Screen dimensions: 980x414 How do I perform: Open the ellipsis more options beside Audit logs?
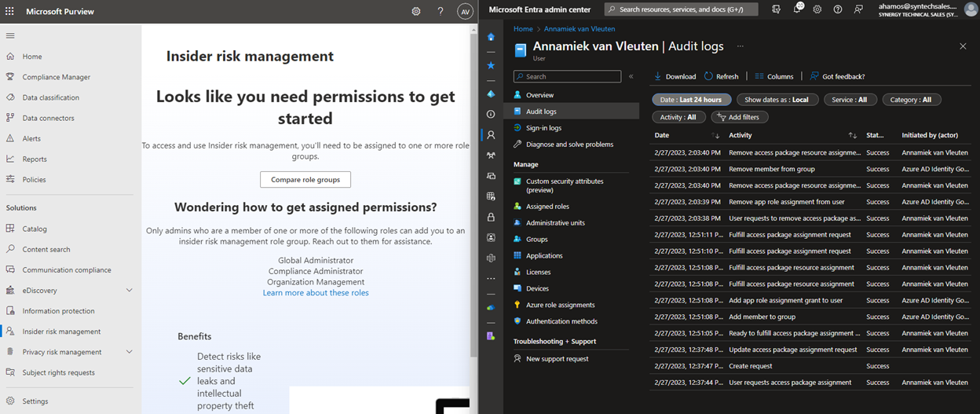tap(740, 46)
